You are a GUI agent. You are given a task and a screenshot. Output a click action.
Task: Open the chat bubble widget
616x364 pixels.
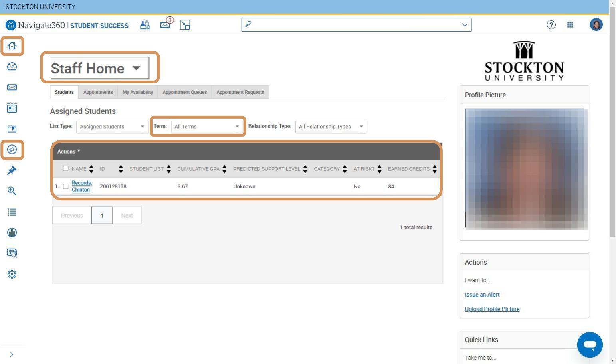[x=590, y=345]
